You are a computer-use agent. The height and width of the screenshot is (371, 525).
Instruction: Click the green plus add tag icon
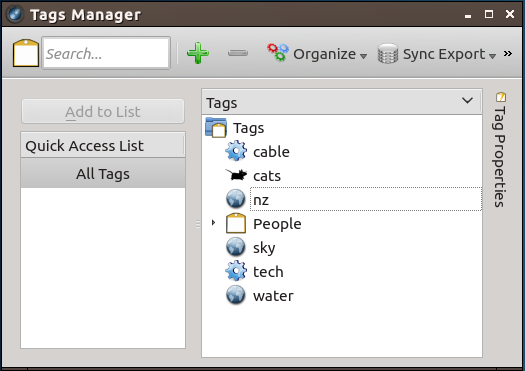[198, 53]
